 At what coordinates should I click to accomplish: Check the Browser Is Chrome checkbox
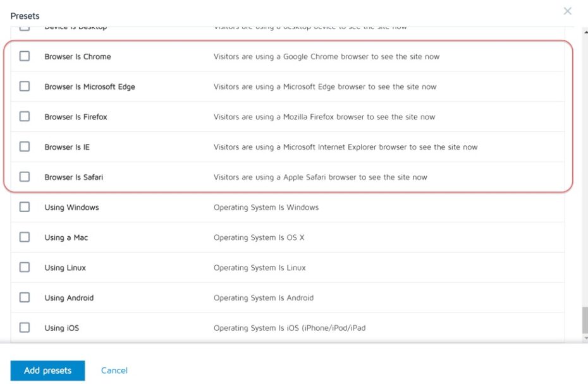coord(25,56)
